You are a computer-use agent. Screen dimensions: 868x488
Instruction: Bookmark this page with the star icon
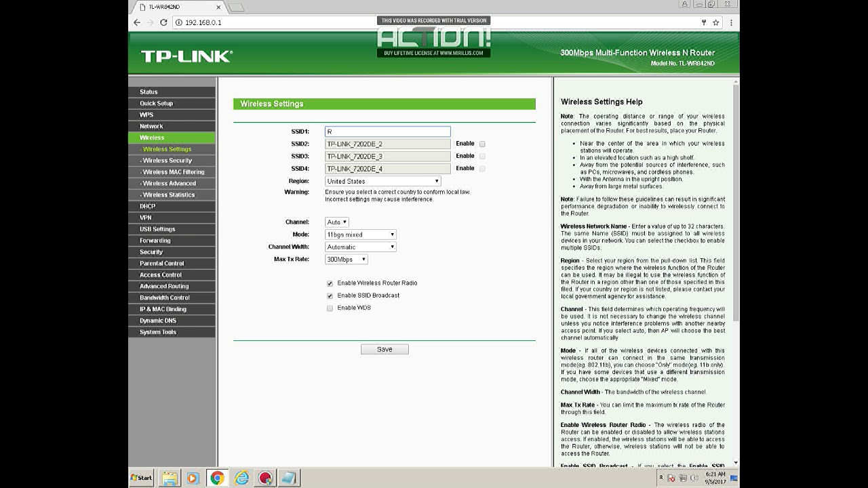point(715,22)
